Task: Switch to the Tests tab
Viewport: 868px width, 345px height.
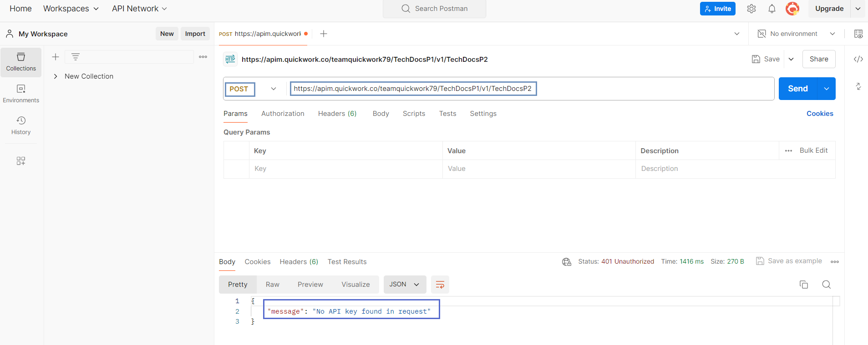Action: (448, 114)
